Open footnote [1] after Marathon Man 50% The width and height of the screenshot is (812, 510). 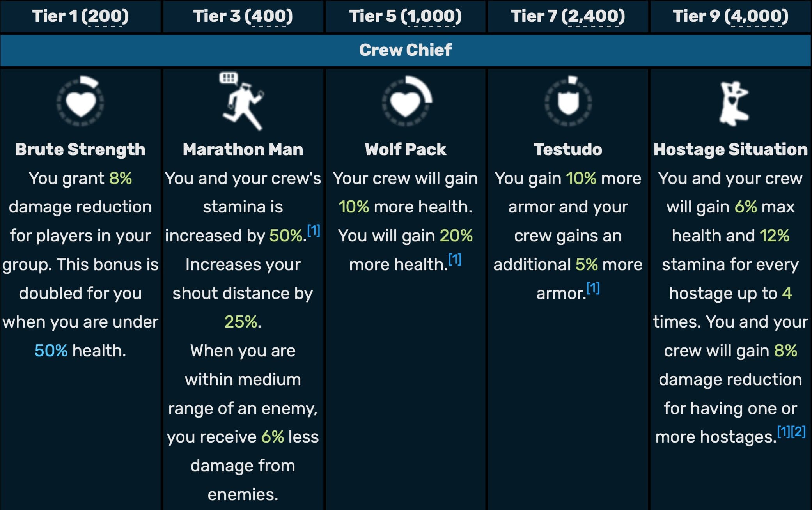(x=314, y=230)
